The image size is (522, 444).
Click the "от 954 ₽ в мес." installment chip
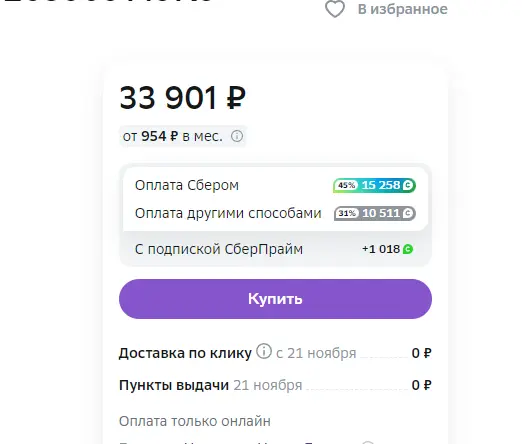[183, 136]
